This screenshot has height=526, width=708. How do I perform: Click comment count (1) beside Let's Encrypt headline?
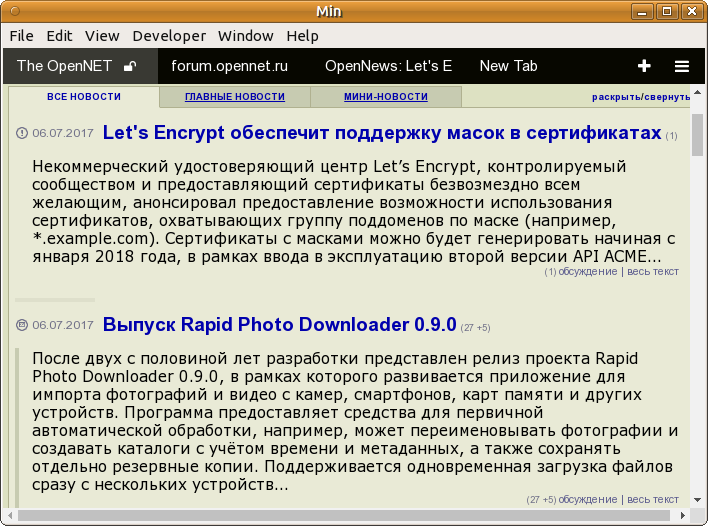671,136
